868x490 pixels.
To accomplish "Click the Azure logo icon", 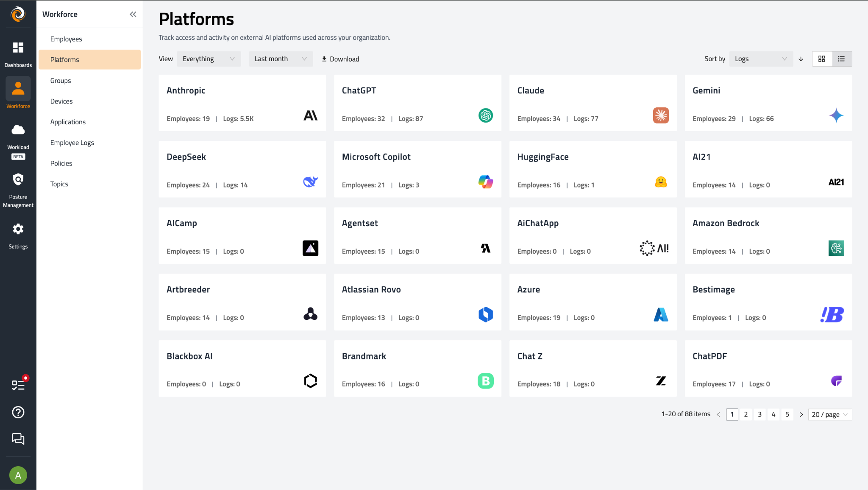I will pyautogui.click(x=661, y=314).
